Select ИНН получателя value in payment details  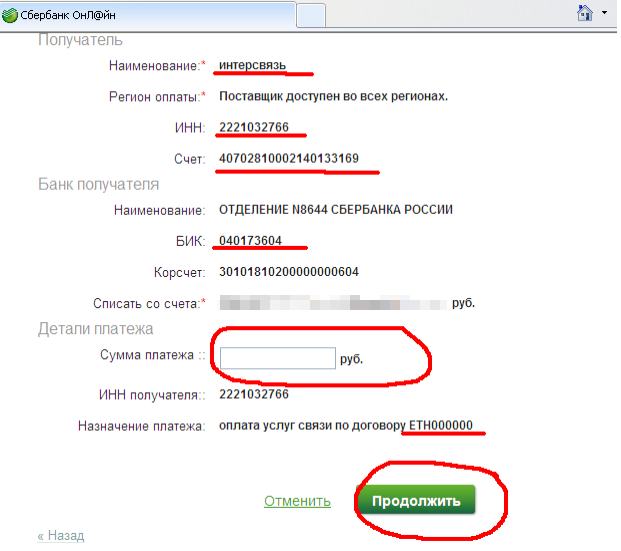254,394
